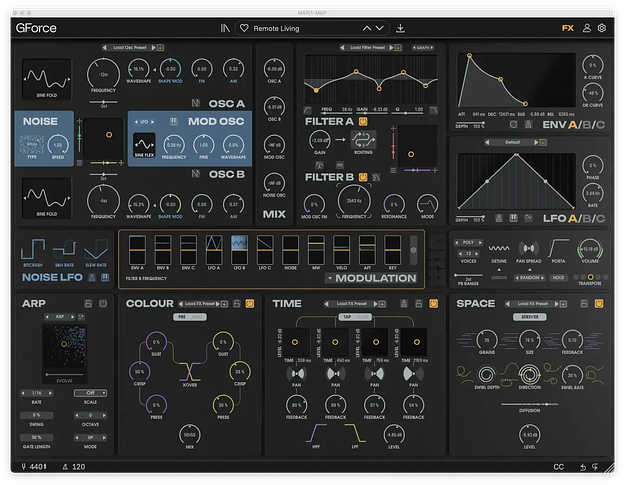The width and height of the screenshot is (625, 485).
Task: Click the NOISE LFO keyboard icon
Action: [x=105, y=278]
